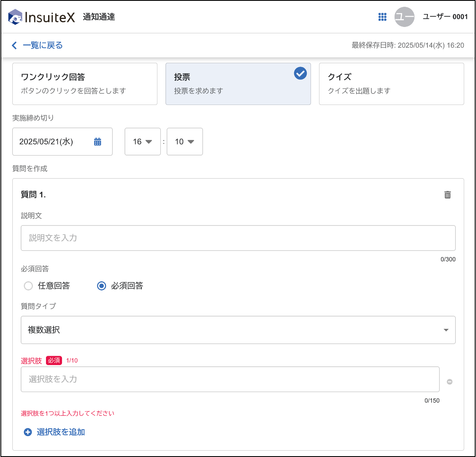
Task: Open the hour dropdown showing 16
Action: (142, 142)
